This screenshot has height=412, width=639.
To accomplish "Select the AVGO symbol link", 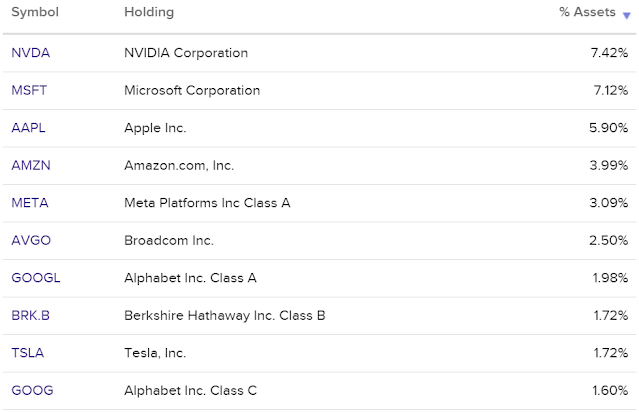I will tap(29, 241).
